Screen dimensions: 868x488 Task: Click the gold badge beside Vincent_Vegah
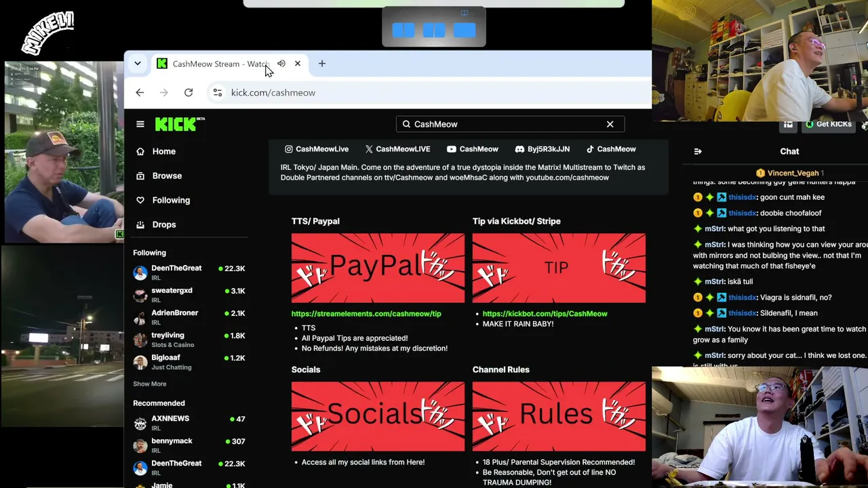760,173
